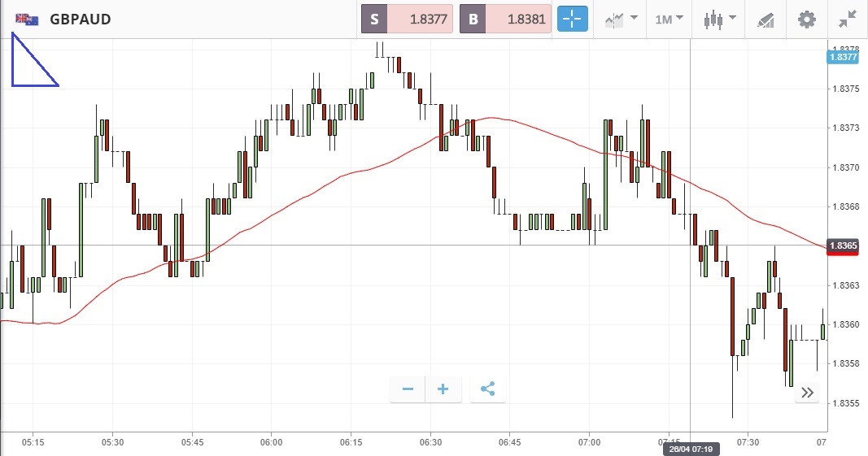This screenshot has width=868, height=456.
Task: Click the GBPAUD flag icon
Action: tap(27, 19)
